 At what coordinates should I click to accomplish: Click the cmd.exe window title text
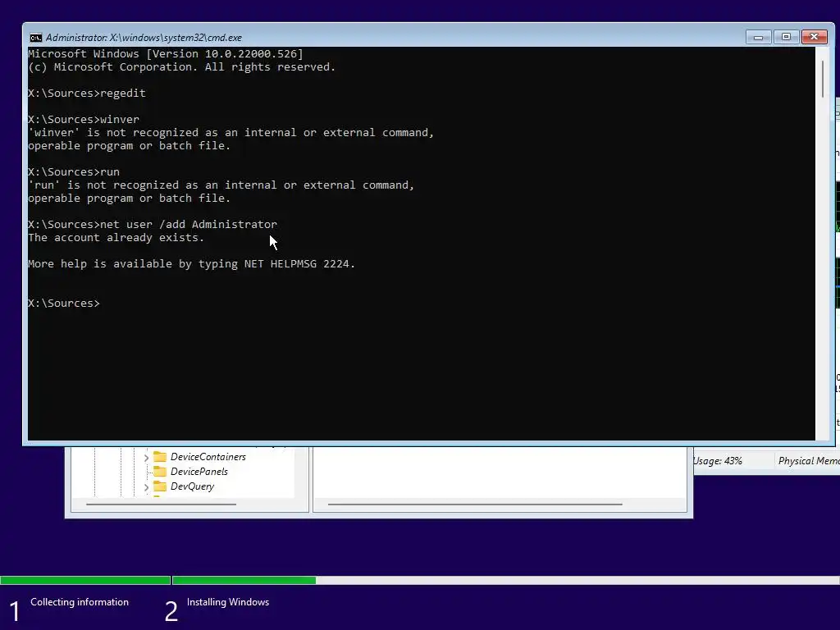click(144, 38)
